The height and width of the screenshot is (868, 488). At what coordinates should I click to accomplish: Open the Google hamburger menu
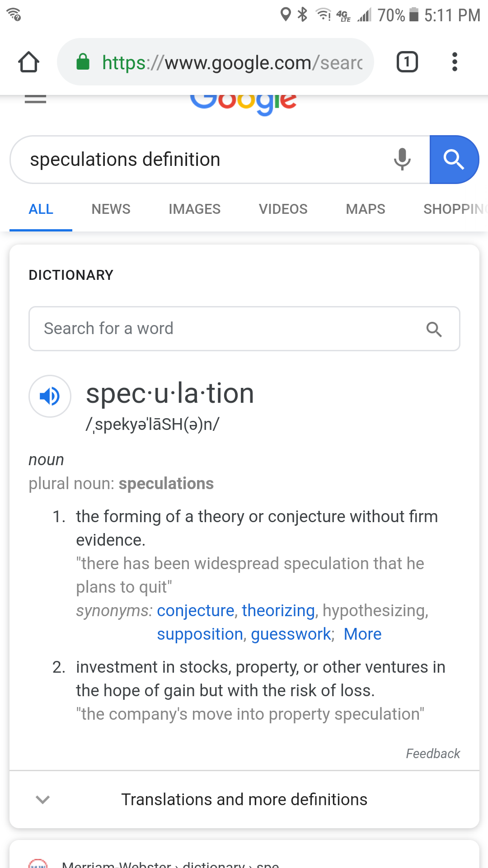click(x=35, y=99)
